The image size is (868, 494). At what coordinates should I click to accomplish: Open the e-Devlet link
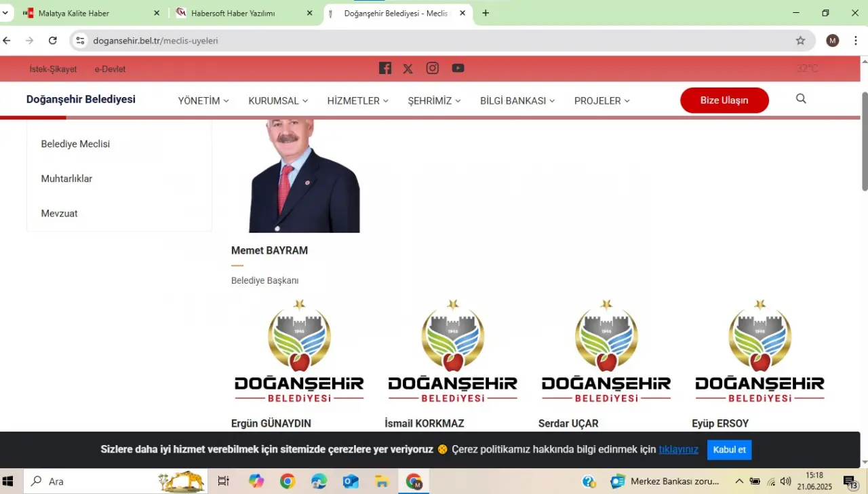click(110, 69)
